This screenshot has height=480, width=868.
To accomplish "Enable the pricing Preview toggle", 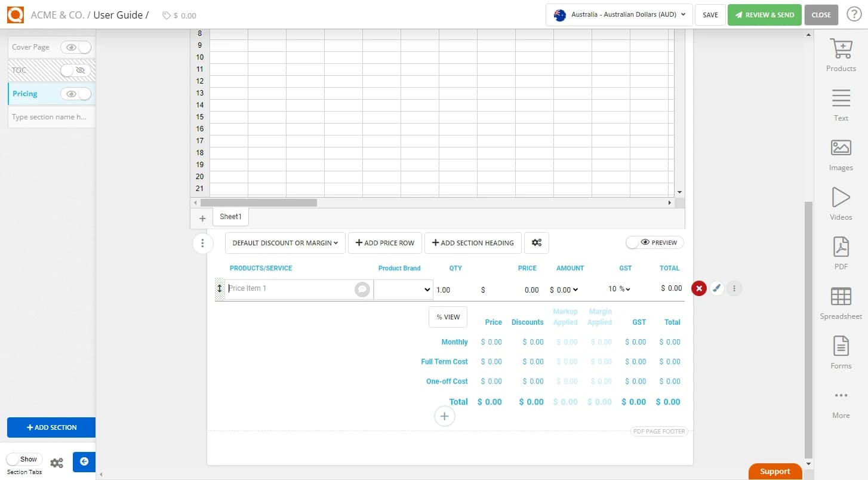I will pyautogui.click(x=654, y=242).
